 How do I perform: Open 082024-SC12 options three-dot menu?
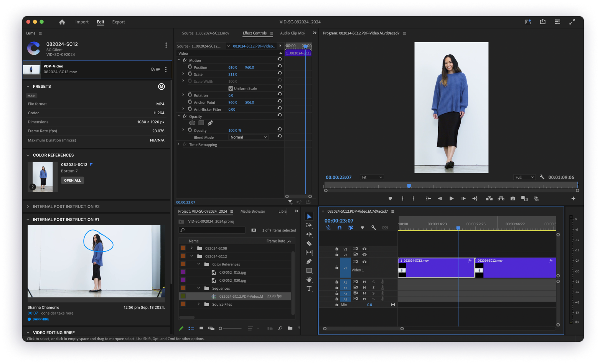[x=166, y=45]
